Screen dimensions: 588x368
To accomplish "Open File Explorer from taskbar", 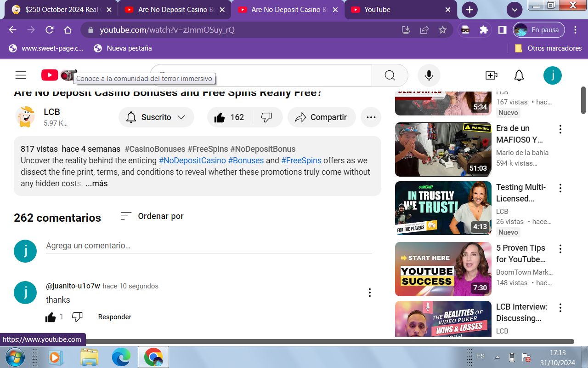I will coord(89,357).
